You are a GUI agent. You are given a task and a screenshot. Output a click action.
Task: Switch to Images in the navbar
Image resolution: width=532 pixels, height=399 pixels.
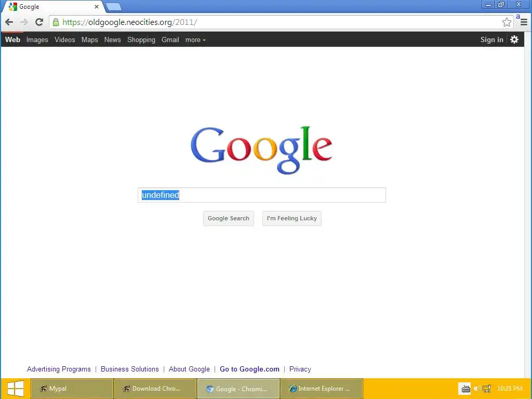(37, 40)
